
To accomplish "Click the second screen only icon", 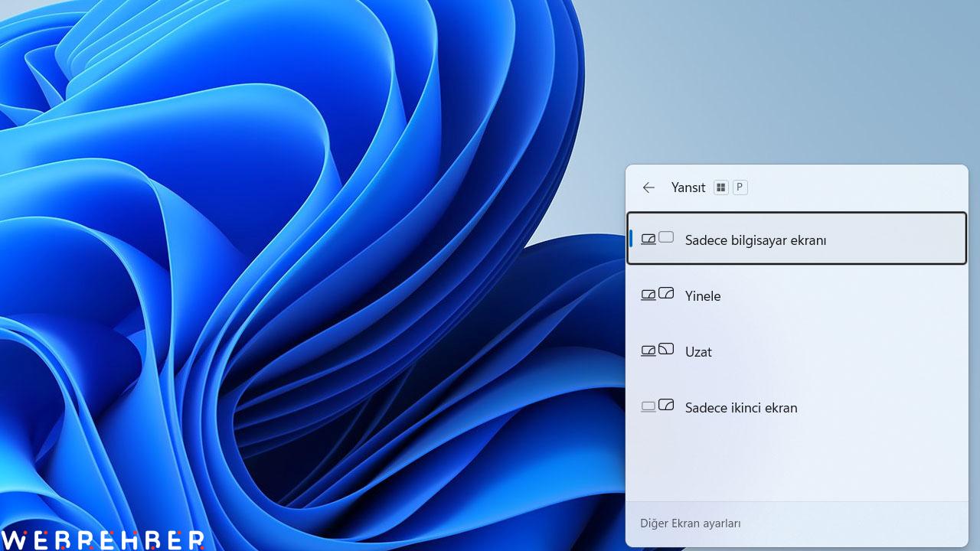I will [x=657, y=406].
